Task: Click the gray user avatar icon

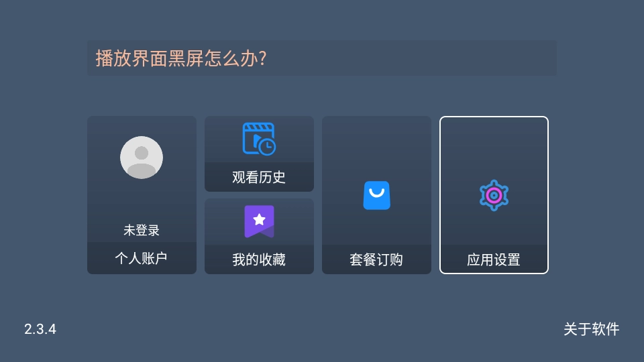Action: (x=142, y=158)
